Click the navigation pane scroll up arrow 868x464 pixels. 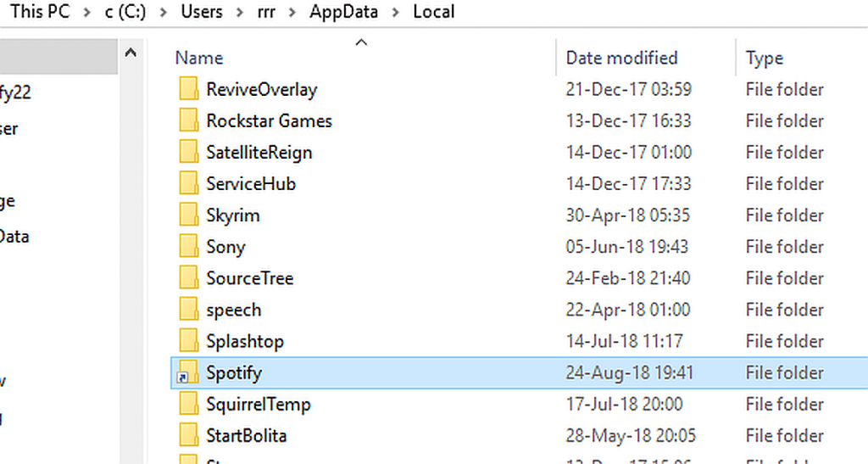tap(131, 53)
